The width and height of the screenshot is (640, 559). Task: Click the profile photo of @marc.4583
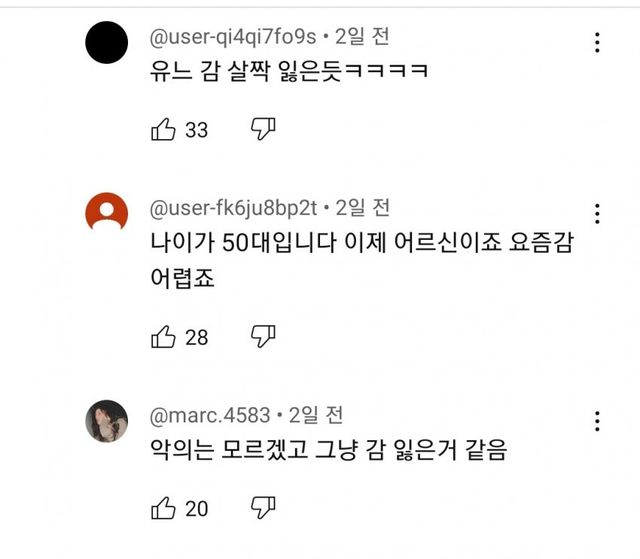[107, 420]
